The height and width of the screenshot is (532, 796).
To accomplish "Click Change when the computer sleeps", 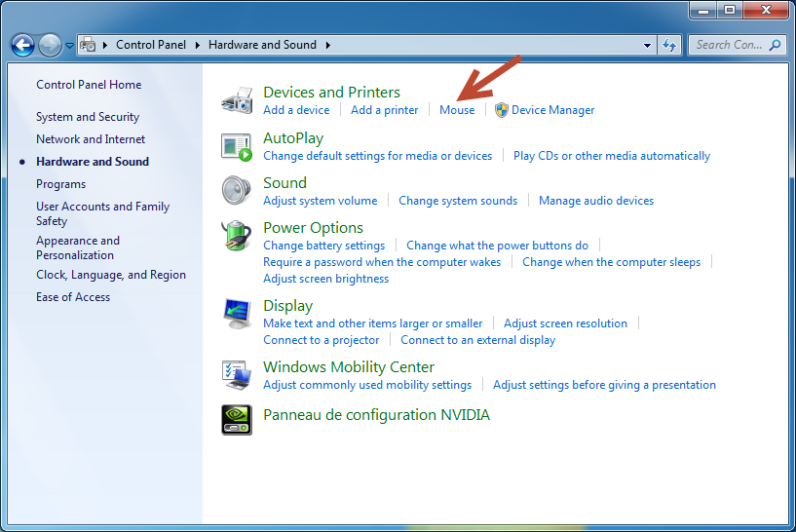I will 611,262.
